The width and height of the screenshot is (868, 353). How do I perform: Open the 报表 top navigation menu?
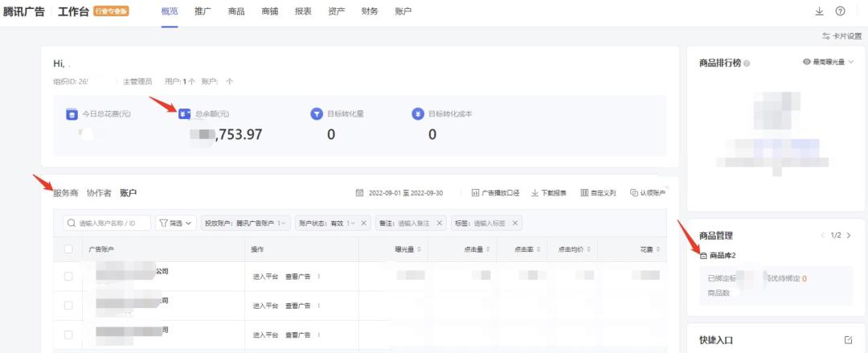[303, 11]
